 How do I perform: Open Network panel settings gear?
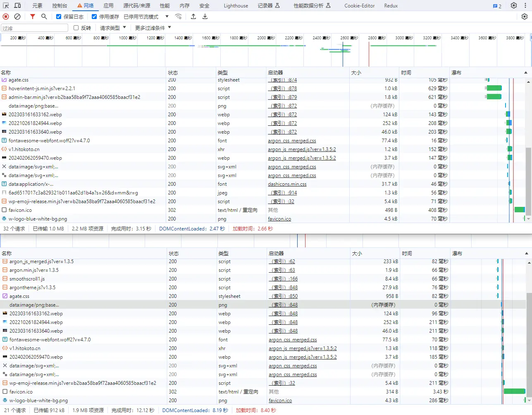525,17
